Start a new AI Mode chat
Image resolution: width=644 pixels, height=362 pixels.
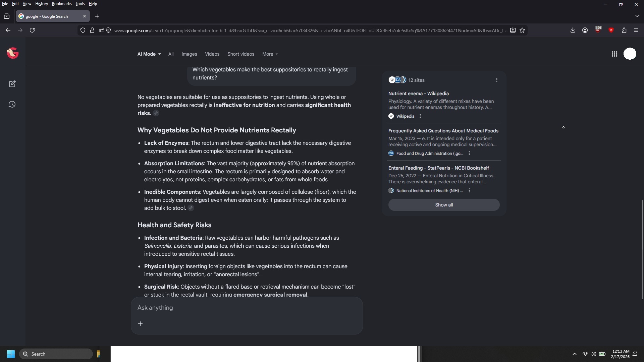tap(12, 84)
